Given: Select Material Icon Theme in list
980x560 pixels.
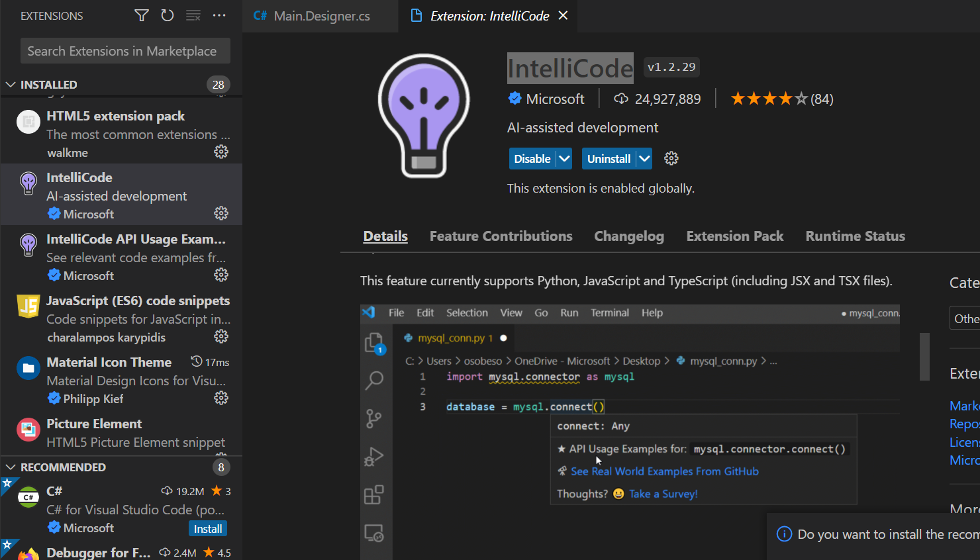Looking at the screenshot, I should [x=121, y=379].
